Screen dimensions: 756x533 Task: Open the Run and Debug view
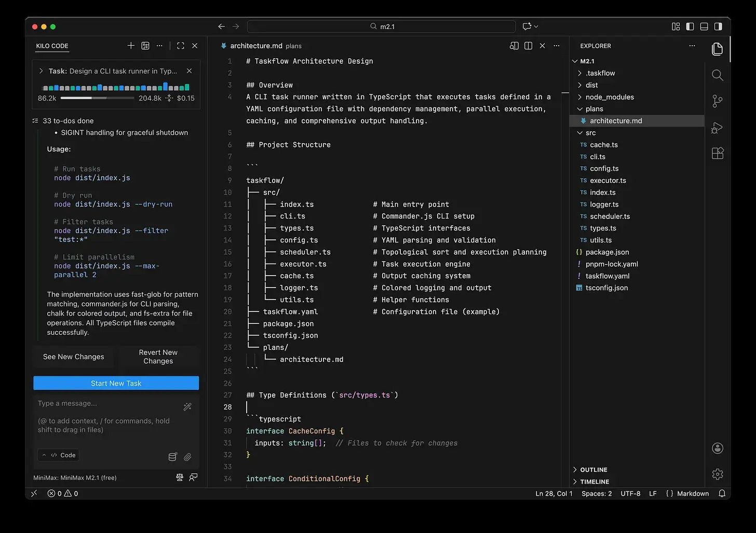[717, 128]
